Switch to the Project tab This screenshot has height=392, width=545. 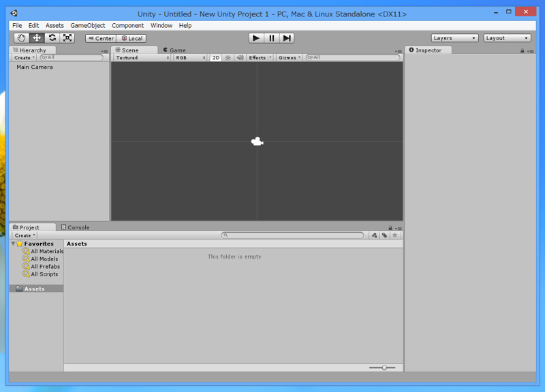point(32,227)
